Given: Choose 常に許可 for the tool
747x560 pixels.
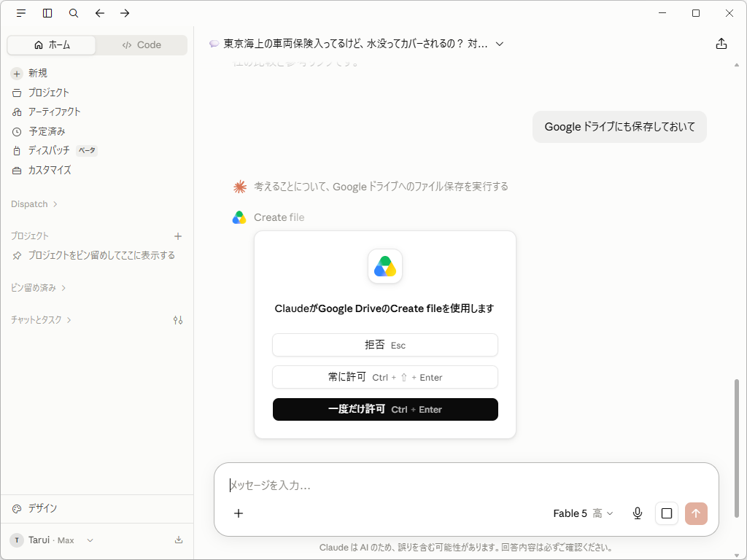Looking at the screenshot, I should [385, 377].
